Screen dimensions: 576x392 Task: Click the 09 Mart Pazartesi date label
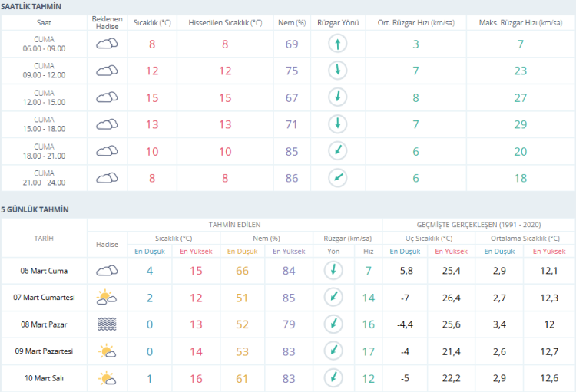(x=44, y=351)
